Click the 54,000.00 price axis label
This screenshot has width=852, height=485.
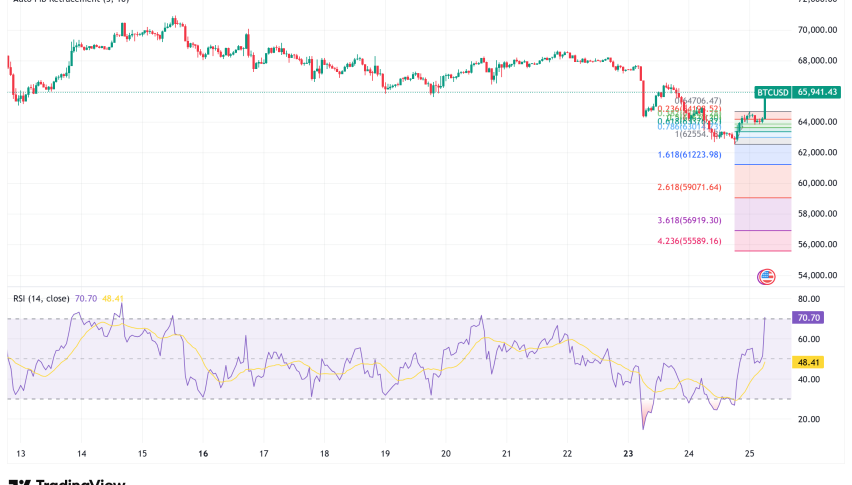816,275
